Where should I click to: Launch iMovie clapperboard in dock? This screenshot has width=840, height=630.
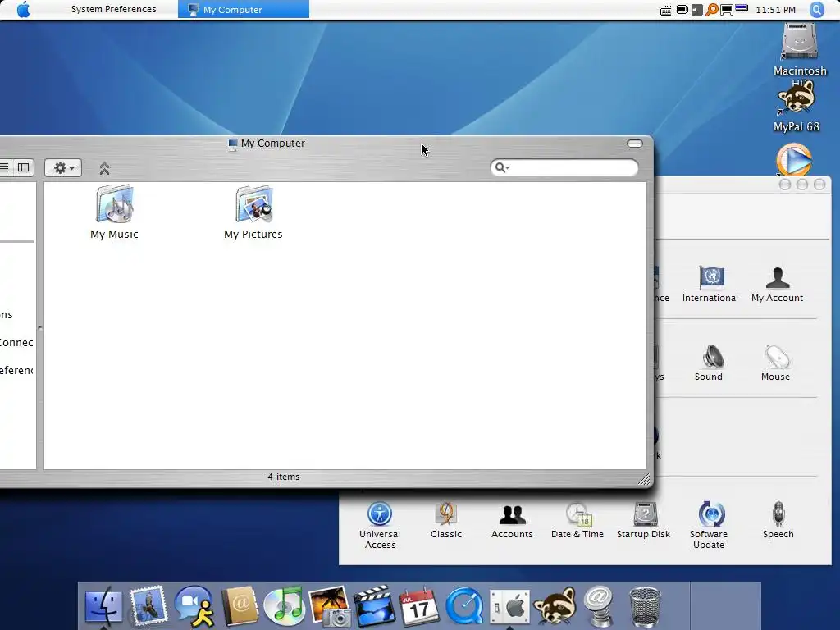click(x=374, y=605)
